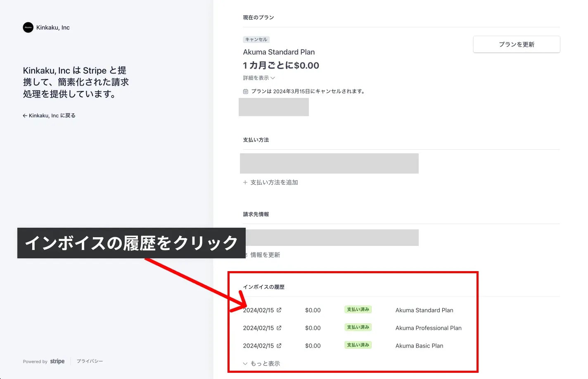The image size is (588, 379).
Task: Open invoice link icon for Akuma Basic Plan
Action: [279, 346]
